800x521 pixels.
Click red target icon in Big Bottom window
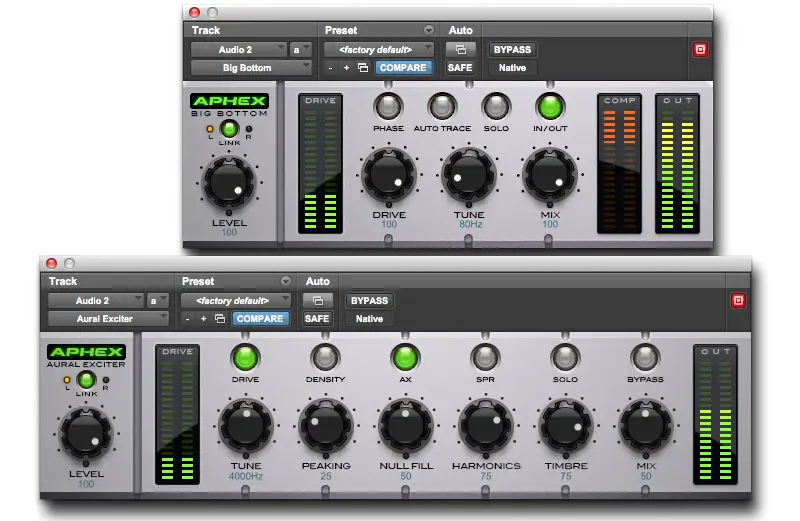[x=700, y=49]
